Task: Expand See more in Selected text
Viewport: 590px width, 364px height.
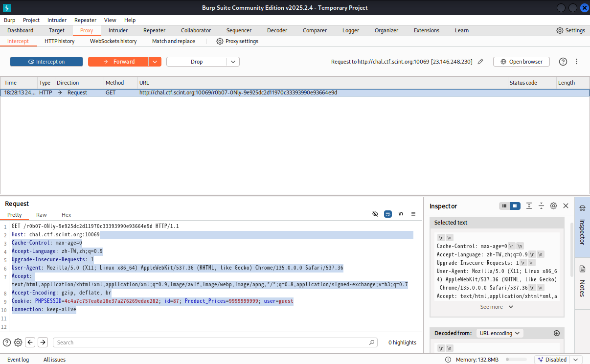Action: [x=497, y=307]
